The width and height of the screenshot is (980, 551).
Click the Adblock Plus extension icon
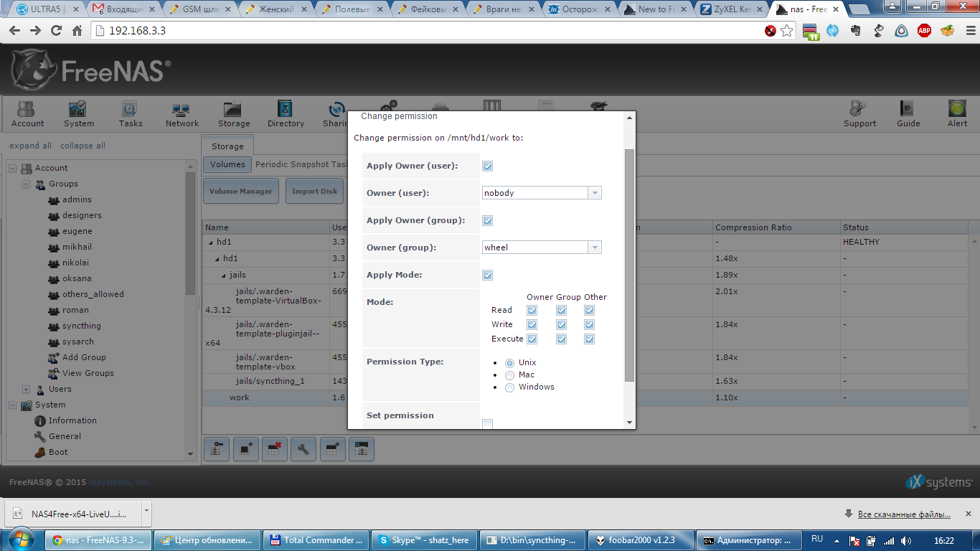click(925, 31)
